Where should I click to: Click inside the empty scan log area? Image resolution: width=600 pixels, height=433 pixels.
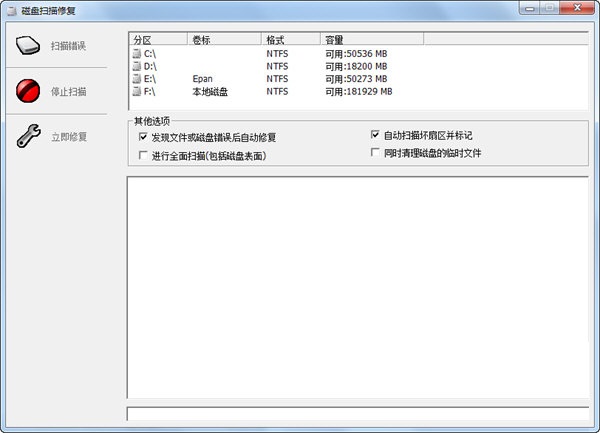357,285
